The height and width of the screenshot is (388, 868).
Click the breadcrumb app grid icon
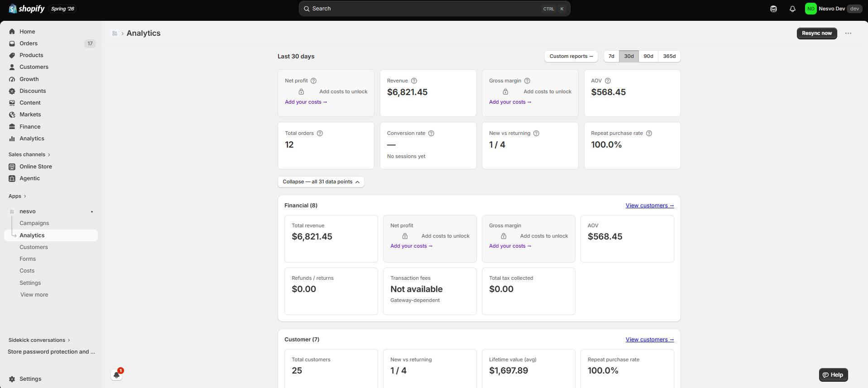[115, 33]
